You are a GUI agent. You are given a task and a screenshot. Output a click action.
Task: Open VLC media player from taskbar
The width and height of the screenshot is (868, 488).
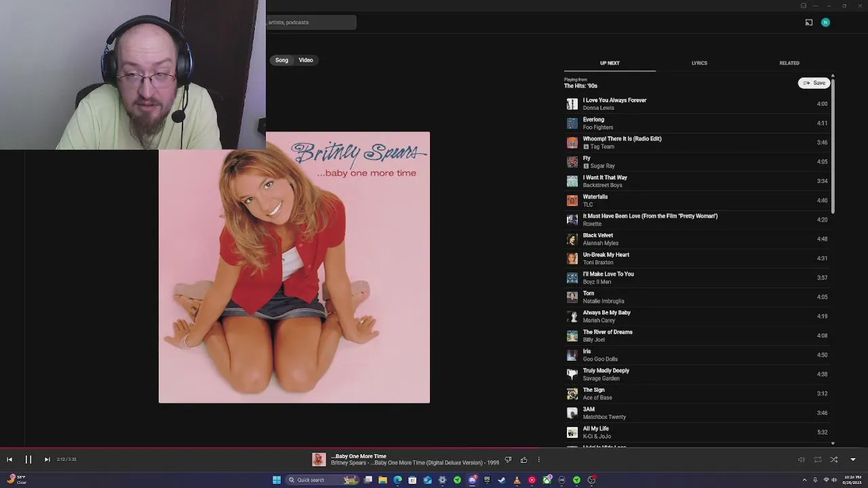pyautogui.click(x=517, y=480)
